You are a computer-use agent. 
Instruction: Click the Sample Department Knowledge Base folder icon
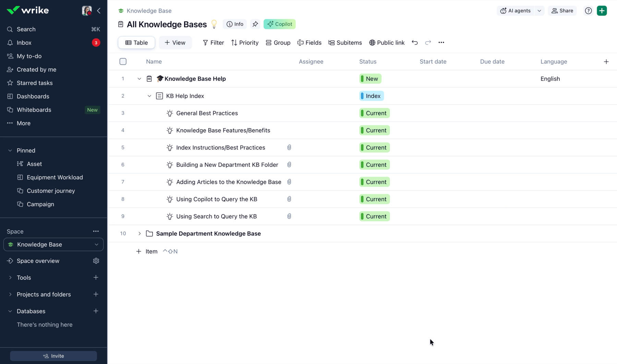(149, 233)
